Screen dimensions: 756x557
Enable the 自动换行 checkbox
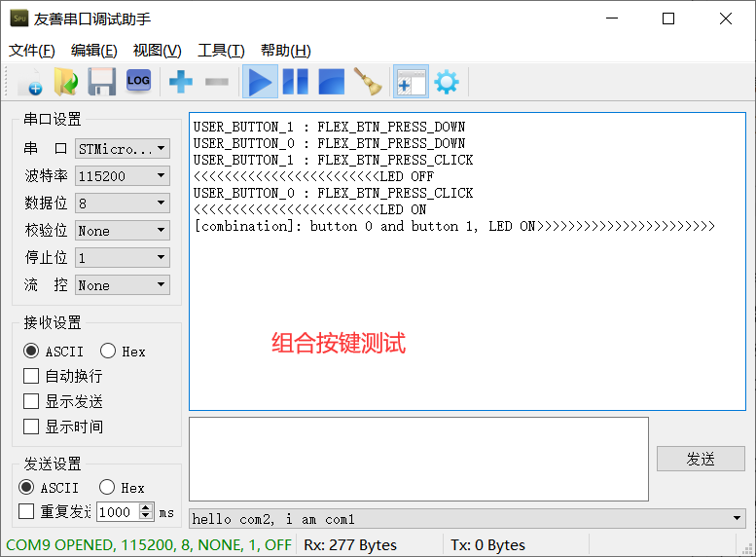(31, 376)
